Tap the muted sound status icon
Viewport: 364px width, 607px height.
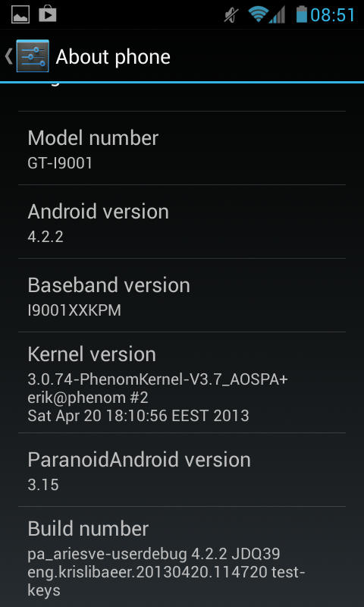coord(231,15)
